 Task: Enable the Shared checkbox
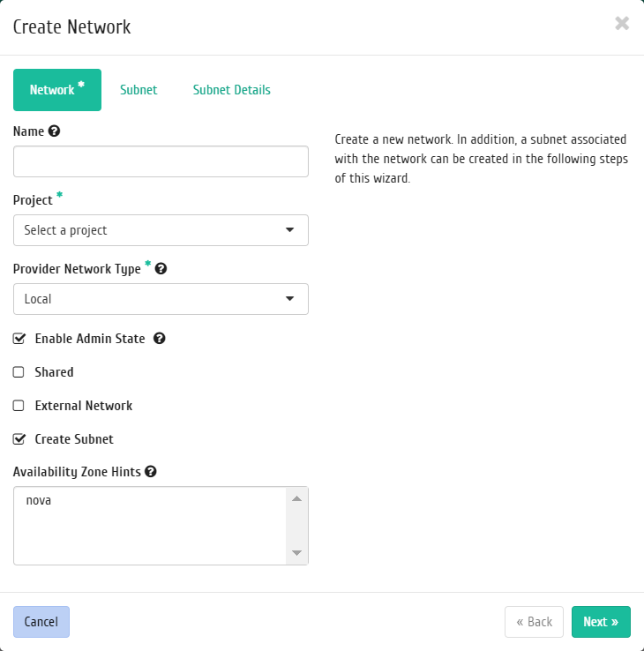[19, 372]
